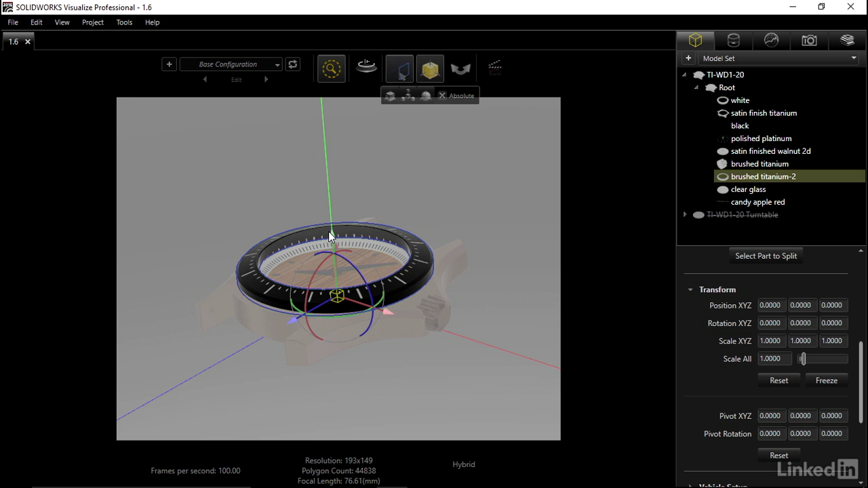Click the Scale All slider handle
Screen dimensions: 868x488
pyautogui.click(x=803, y=359)
